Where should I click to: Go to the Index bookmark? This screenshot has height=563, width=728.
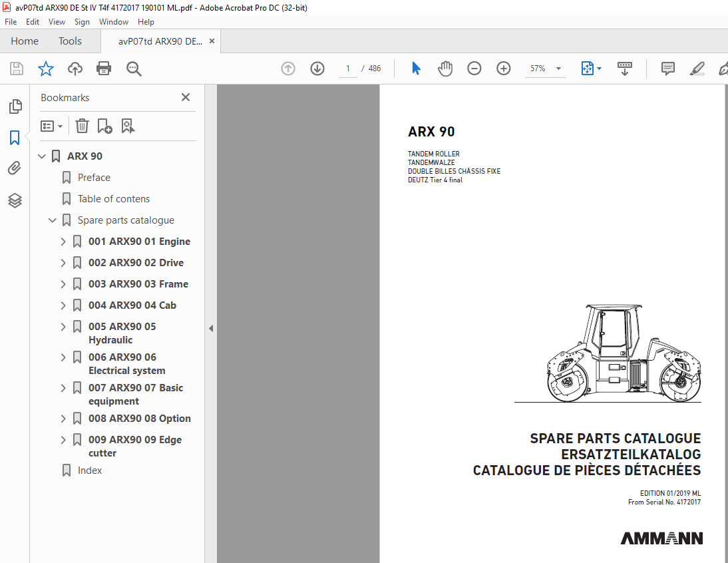(x=90, y=470)
